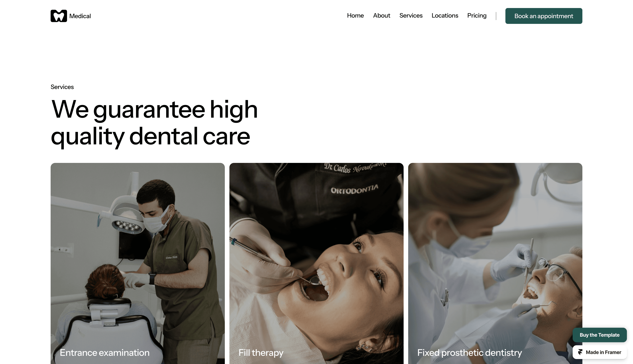Click the Buy the Template button
Viewport: 633px width, 364px height.
[600, 335]
